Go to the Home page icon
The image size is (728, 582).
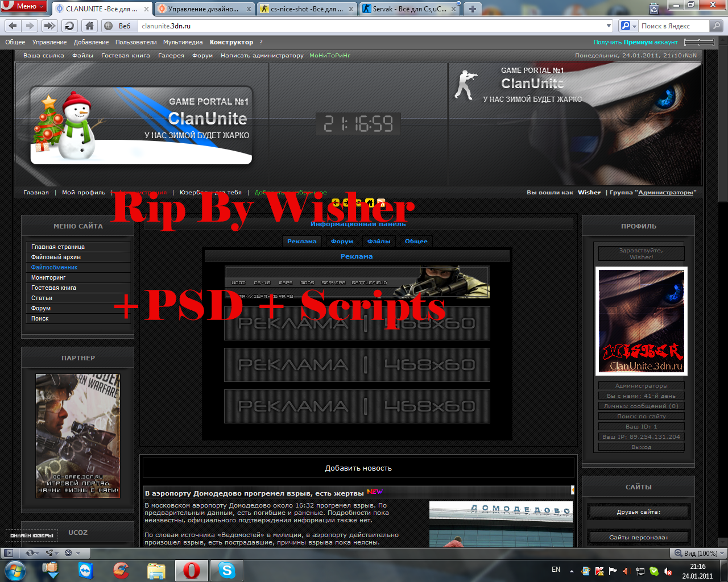89,26
